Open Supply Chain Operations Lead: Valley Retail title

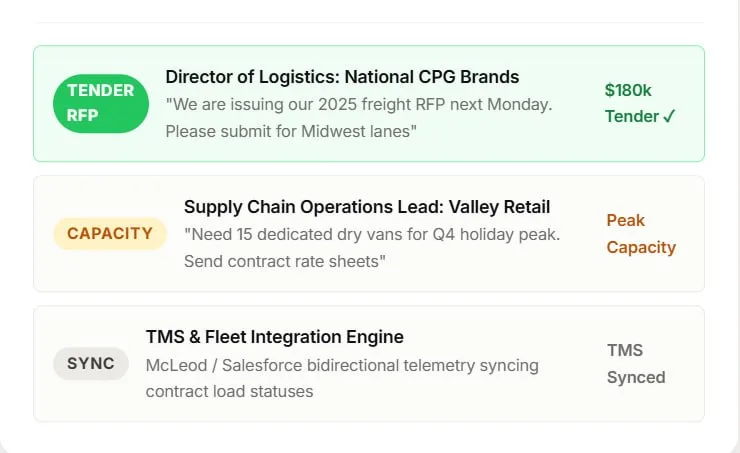pos(367,207)
